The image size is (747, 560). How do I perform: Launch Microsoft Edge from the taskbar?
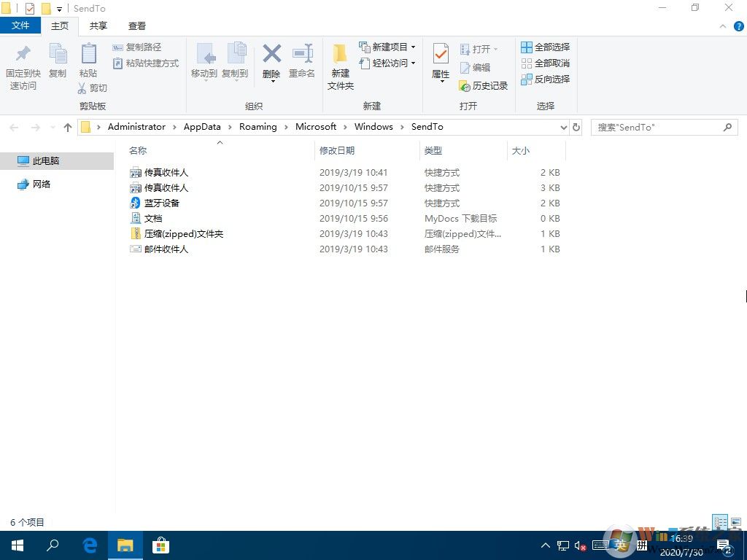coord(89,545)
